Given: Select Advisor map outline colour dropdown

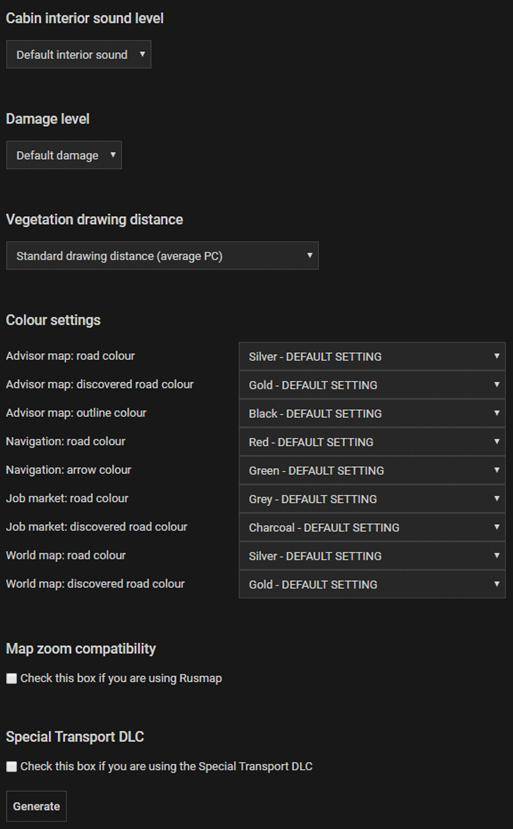Looking at the screenshot, I should tap(372, 413).
